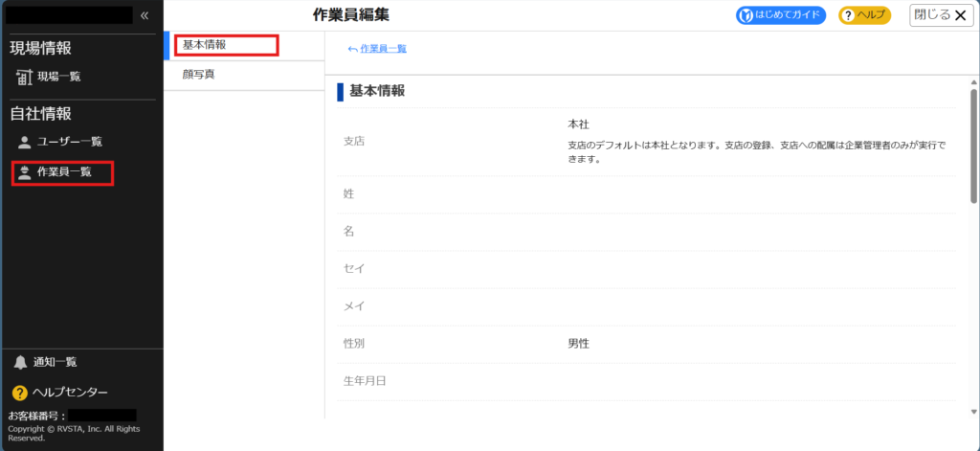Screen dimensions: 980x451
Task: Click the 生年月日 field label
Action: (x=365, y=380)
